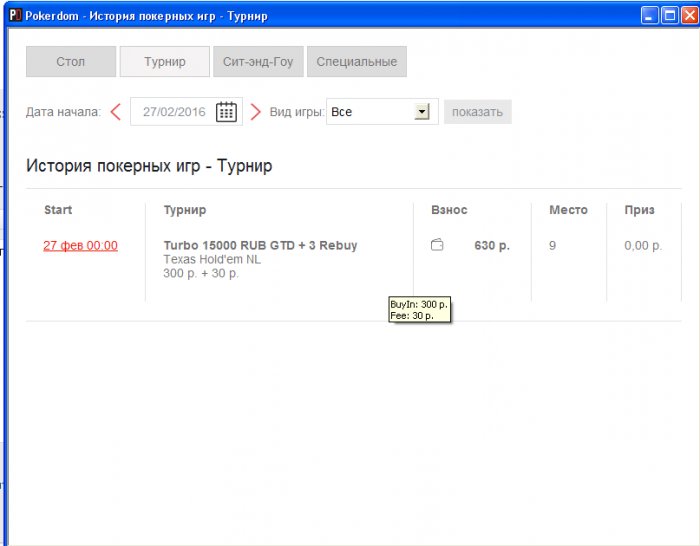
Task: Click tournament name Turbo 15000 RUB GTD + 3 Rebuy
Action: click(x=260, y=246)
